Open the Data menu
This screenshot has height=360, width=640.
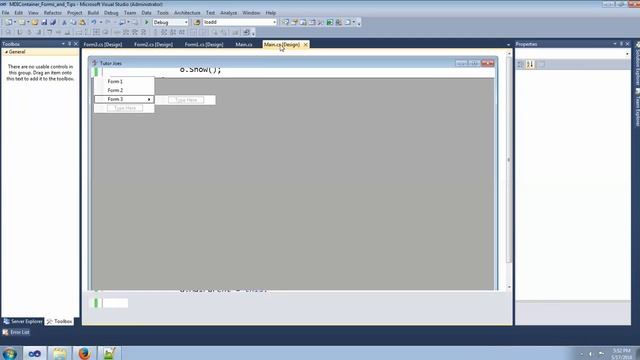point(146,13)
